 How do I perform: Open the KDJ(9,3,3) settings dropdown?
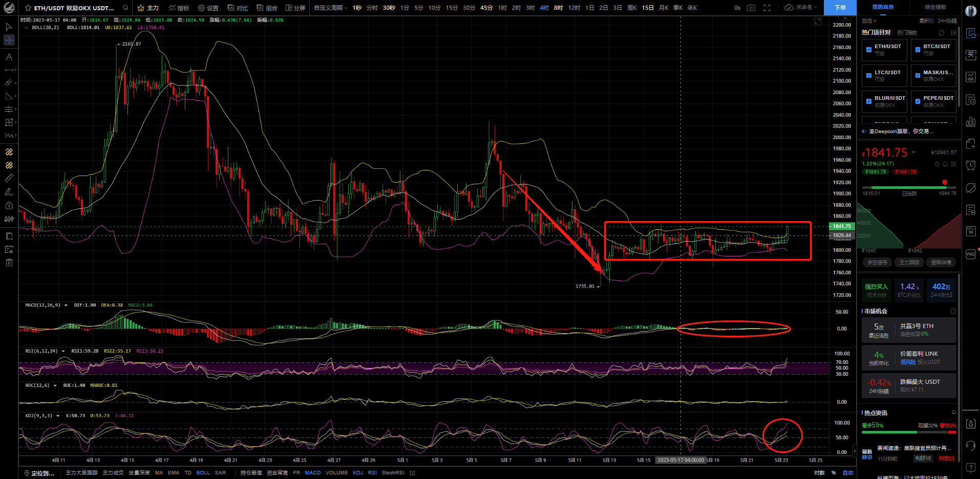tap(57, 416)
